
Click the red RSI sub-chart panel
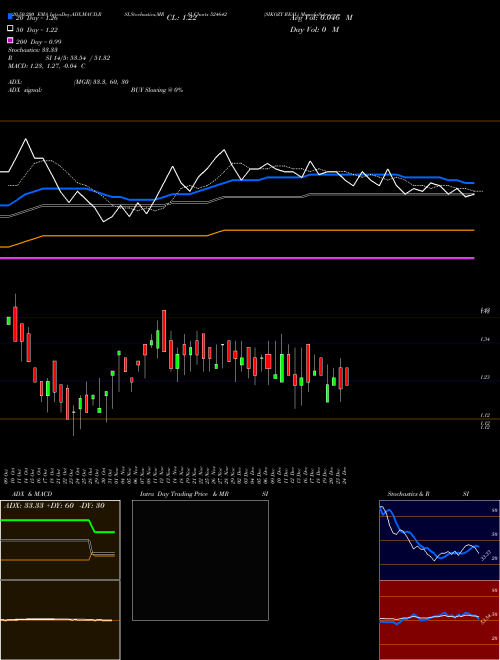[x=439, y=620]
